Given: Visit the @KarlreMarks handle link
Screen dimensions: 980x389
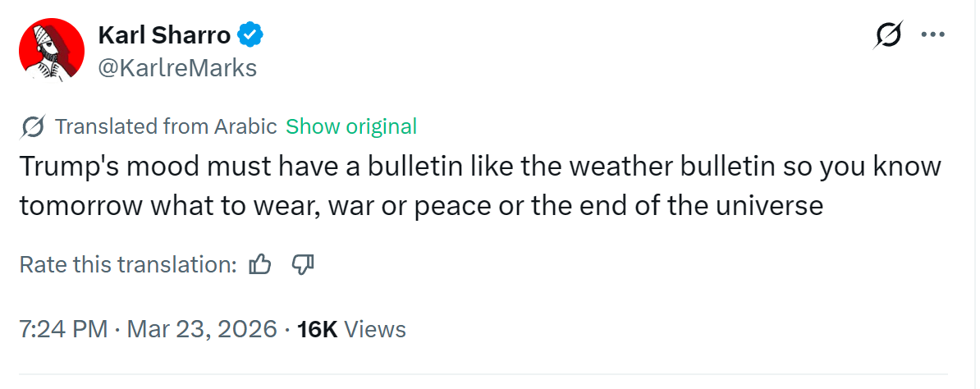Looking at the screenshot, I should click(177, 67).
